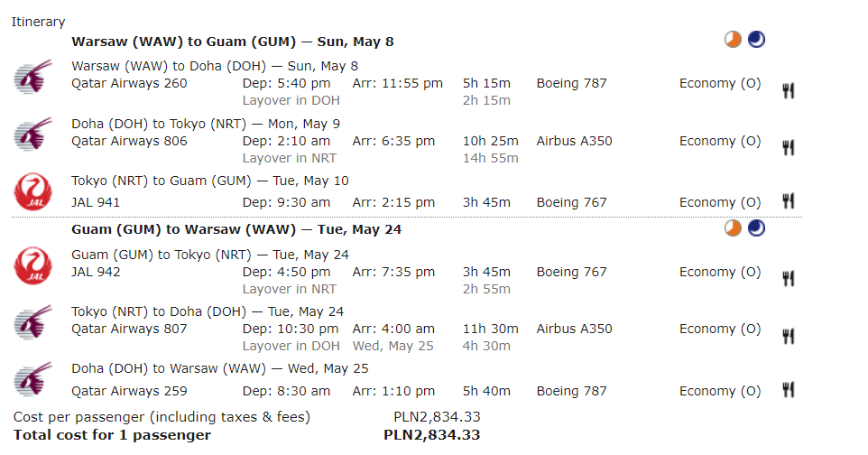Click meal icon for Qatar Airways 260
The width and height of the screenshot is (868, 455).
[x=789, y=90]
